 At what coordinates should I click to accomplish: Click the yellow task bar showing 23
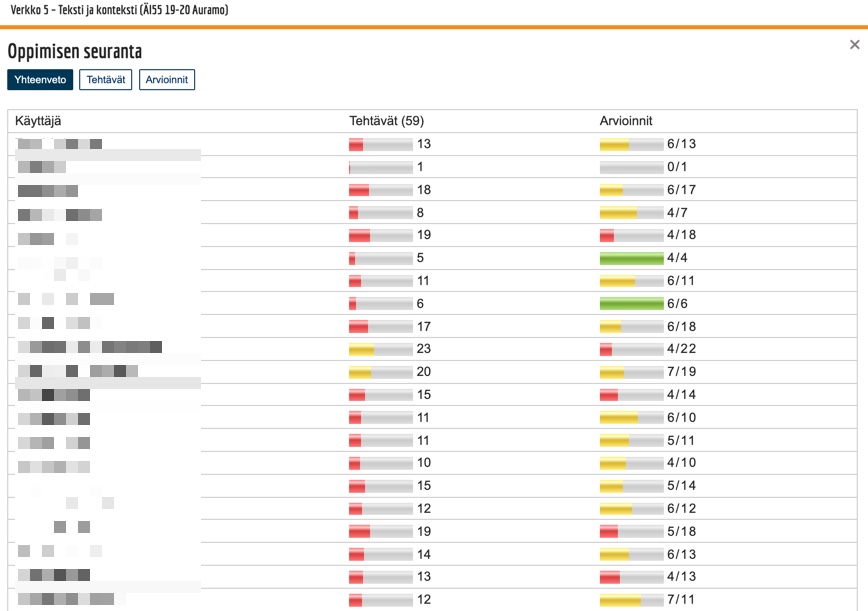(380, 349)
